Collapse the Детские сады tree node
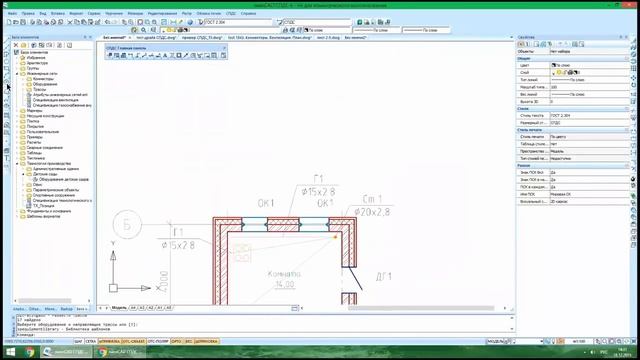This screenshot has height=360, width=640. point(23,174)
